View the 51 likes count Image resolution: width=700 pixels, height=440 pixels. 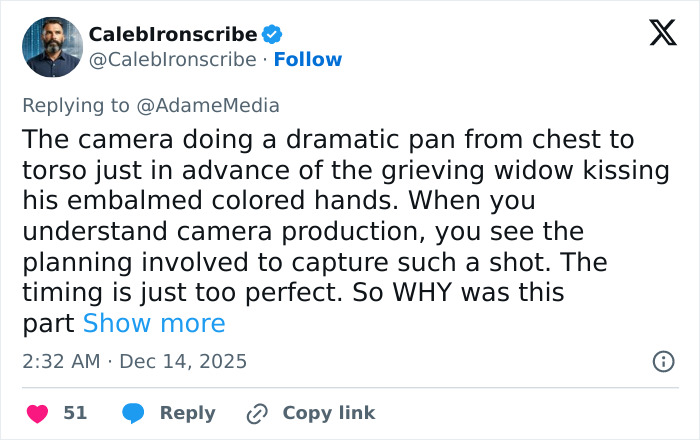75,413
